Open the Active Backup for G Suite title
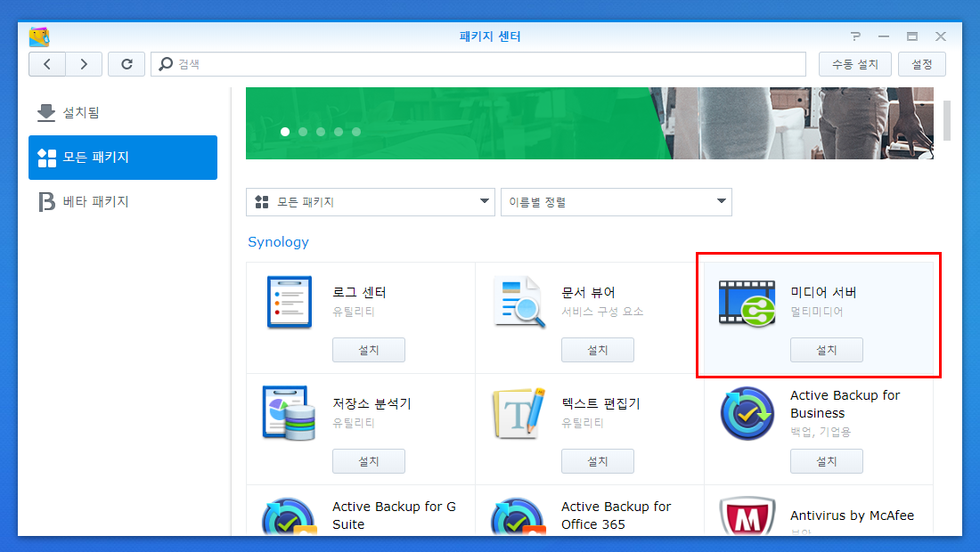 point(395,515)
